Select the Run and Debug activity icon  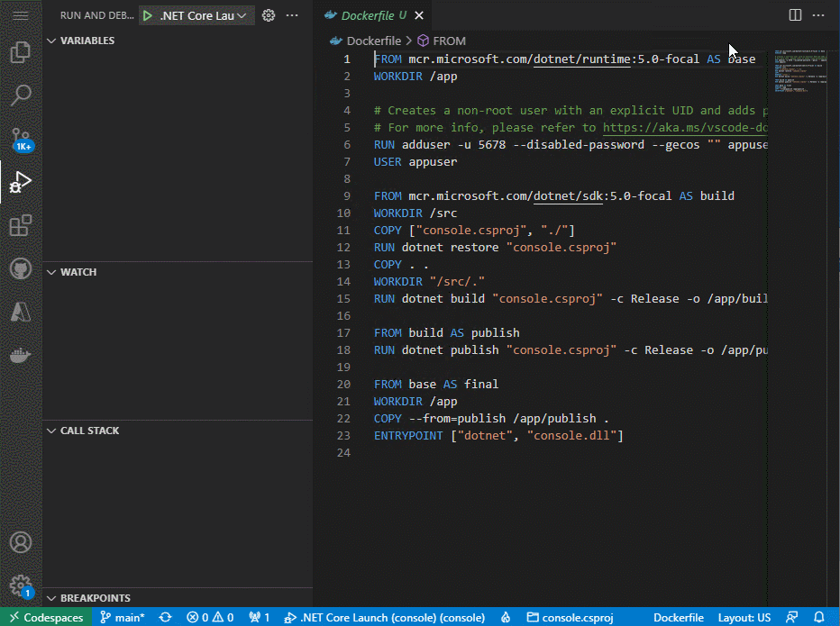(x=21, y=182)
